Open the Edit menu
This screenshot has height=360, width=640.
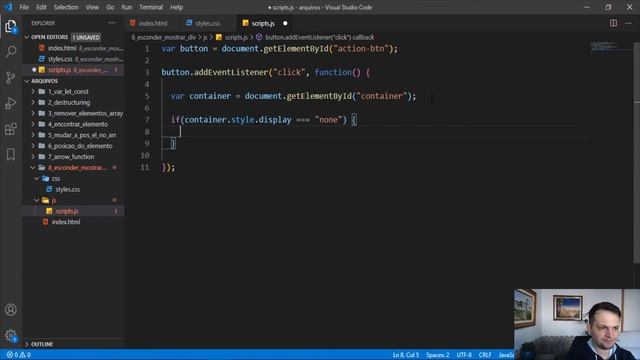[41, 7]
